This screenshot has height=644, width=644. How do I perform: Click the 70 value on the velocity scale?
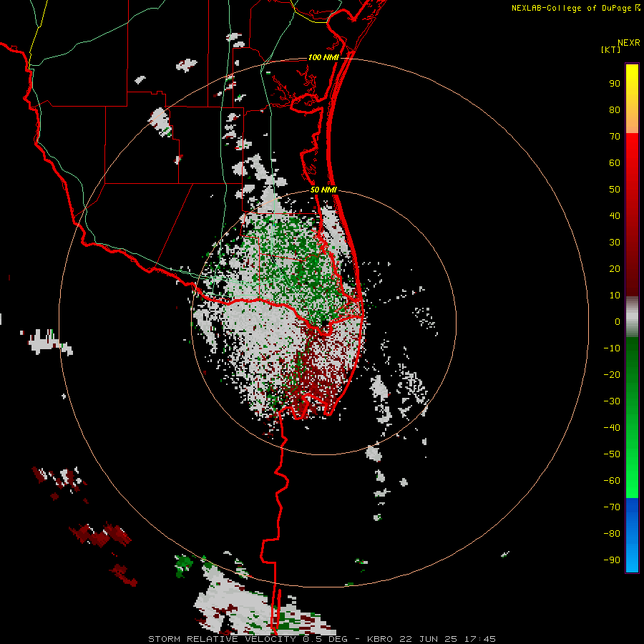[615, 137]
